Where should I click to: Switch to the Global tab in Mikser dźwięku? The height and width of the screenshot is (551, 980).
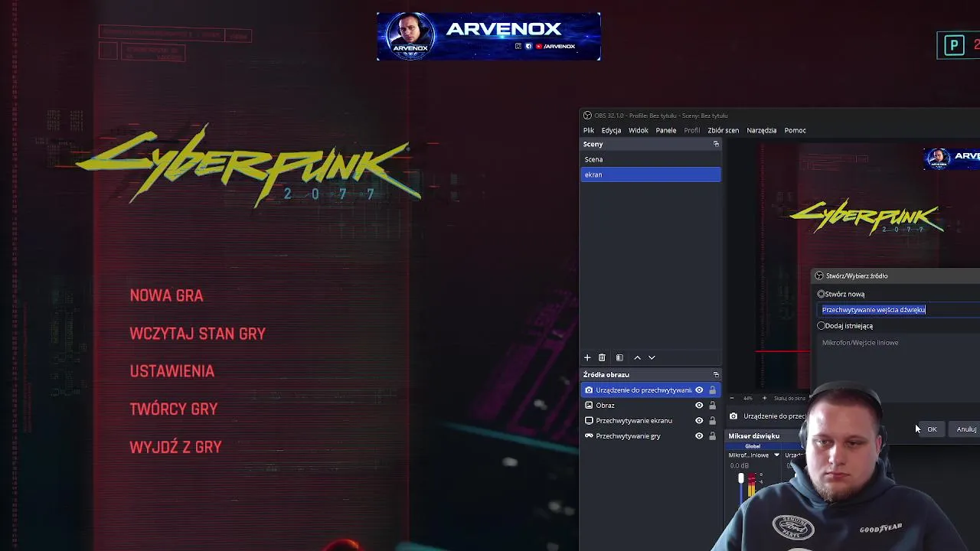[753, 446]
